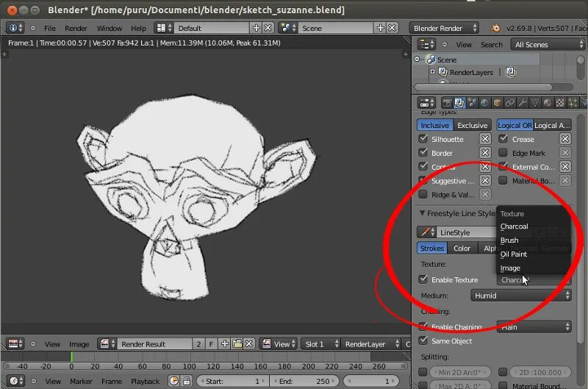Click the F fake user button
The width and height of the screenshot is (588, 389).
point(211,344)
